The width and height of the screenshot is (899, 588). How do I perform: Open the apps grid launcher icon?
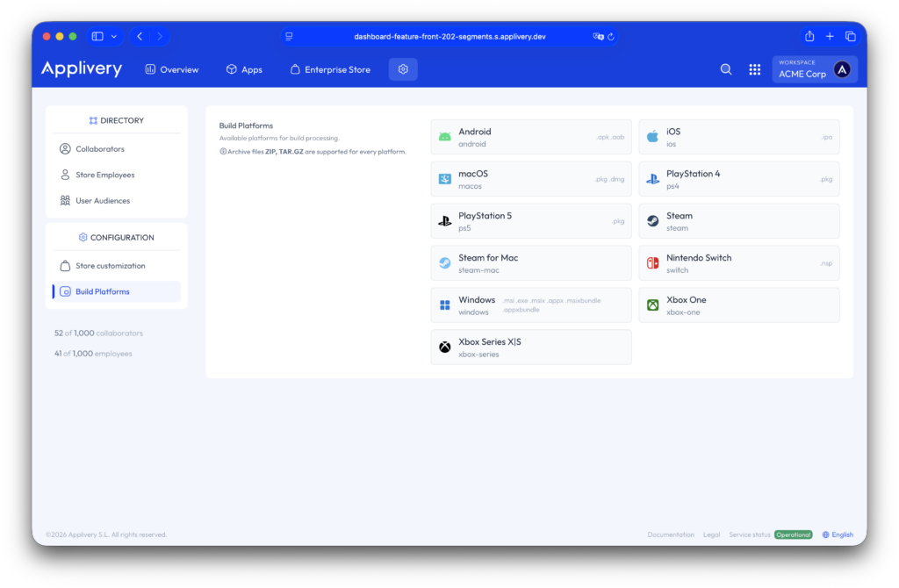[754, 69]
